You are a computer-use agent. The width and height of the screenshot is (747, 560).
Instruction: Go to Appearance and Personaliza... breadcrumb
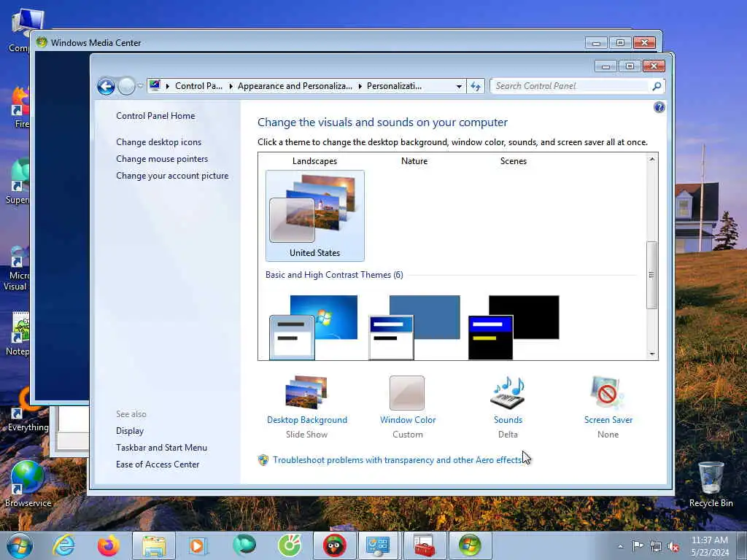[295, 86]
